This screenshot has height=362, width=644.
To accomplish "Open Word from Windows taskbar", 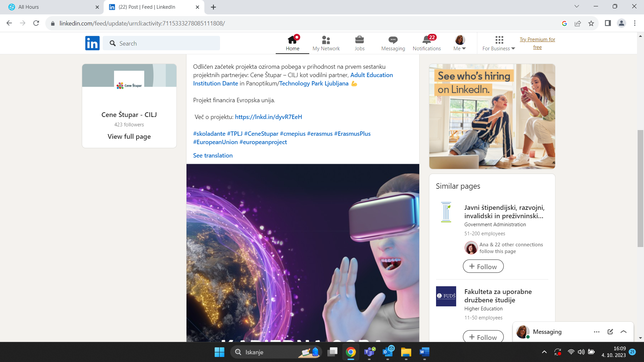I will [x=424, y=352].
